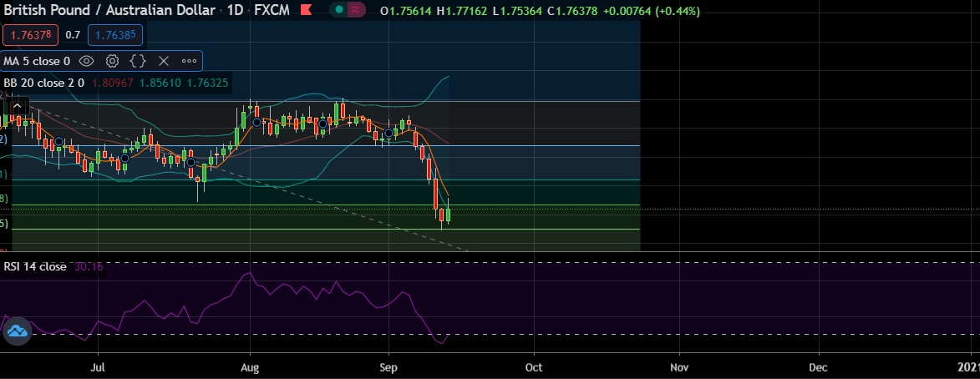Click BB upper value 1.85610

(x=160, y=83)
